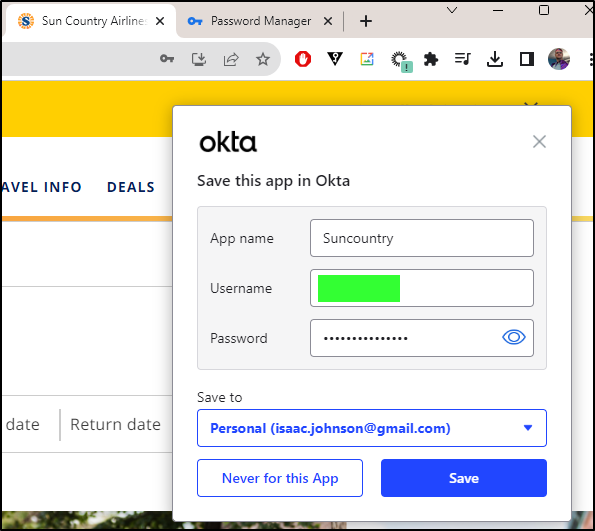Image resolution: width=595 pixels, height=531 pixels.
Task: Click the blue Save button
Action: (x=464, y=478)
